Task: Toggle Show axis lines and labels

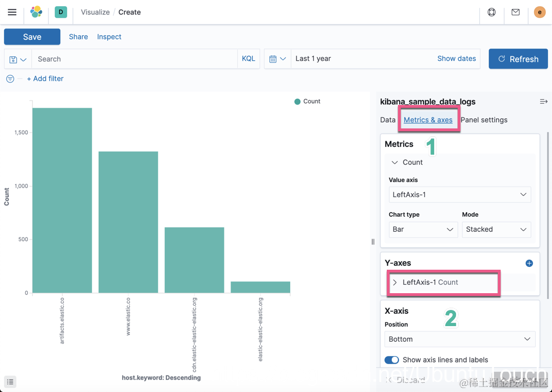Action: (391, 360)
